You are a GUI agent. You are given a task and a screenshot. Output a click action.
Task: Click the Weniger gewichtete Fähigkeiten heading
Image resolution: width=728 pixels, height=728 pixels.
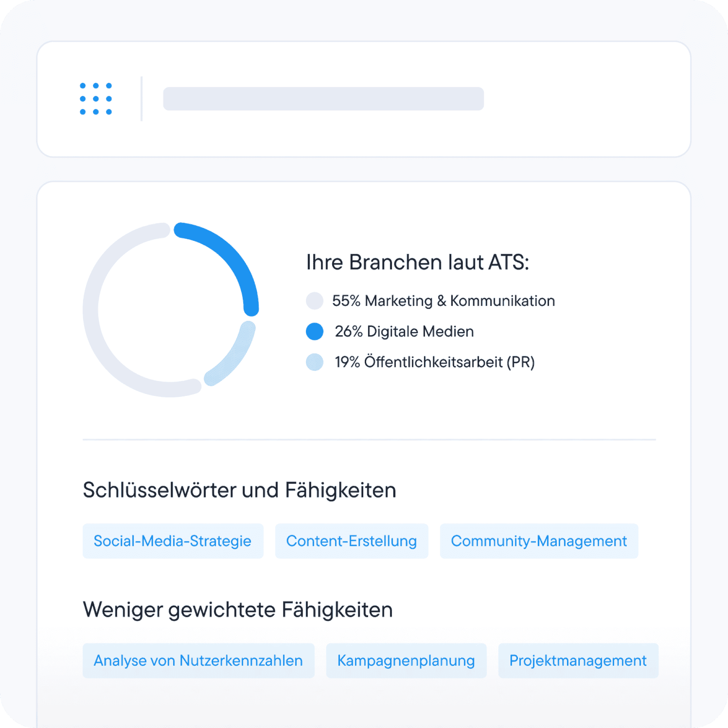pos(238,610)
